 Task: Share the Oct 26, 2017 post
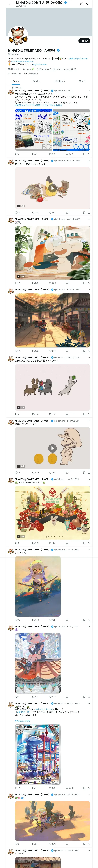89,351
